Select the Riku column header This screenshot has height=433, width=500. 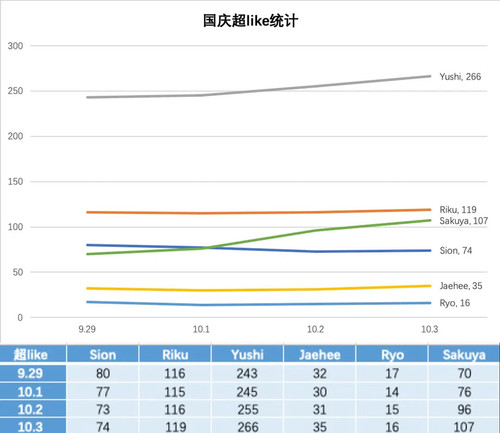[x=175, y=354]
